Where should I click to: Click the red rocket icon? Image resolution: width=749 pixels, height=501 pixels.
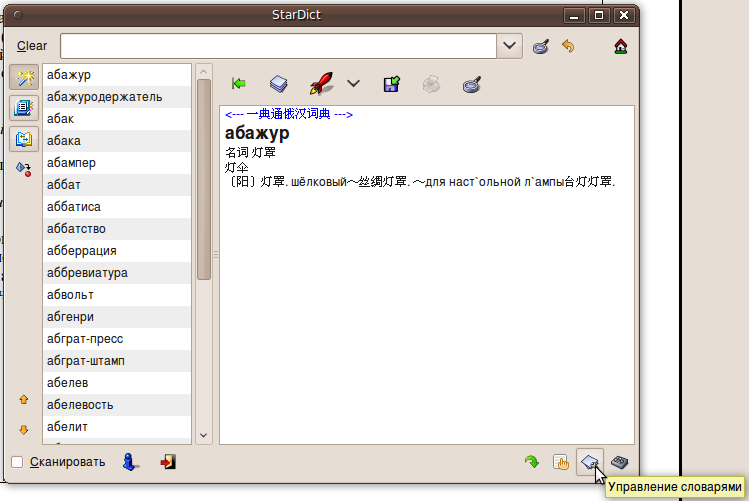(321, 83)
